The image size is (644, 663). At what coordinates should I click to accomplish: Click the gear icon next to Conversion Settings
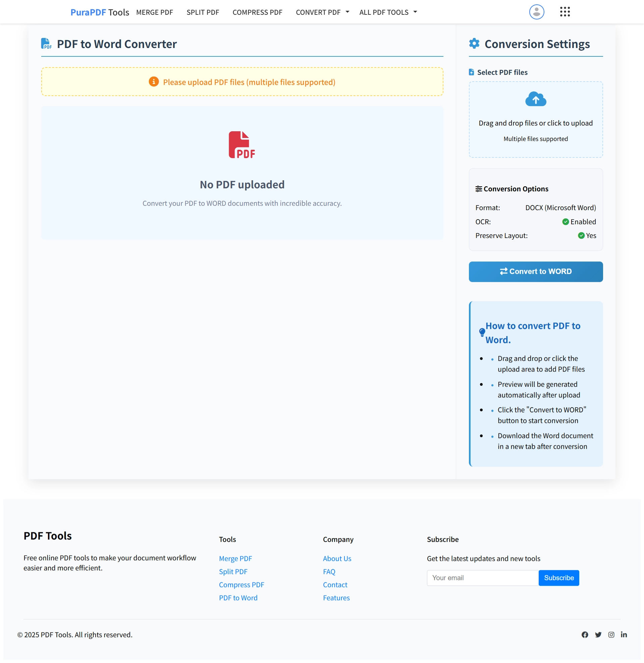474,43
